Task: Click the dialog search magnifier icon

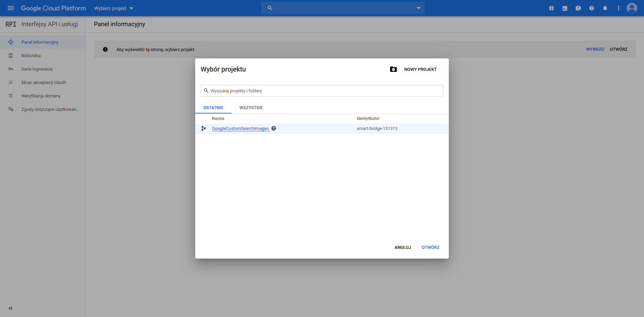Action: pos(206,91)
